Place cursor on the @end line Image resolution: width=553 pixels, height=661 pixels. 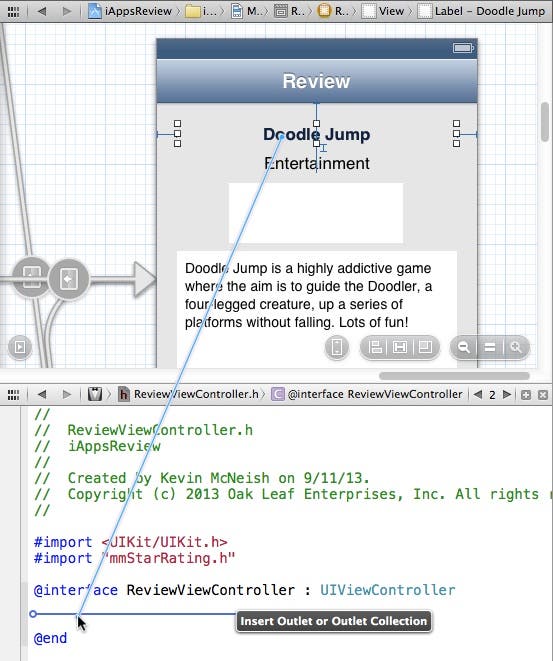[x=50, y=638]
